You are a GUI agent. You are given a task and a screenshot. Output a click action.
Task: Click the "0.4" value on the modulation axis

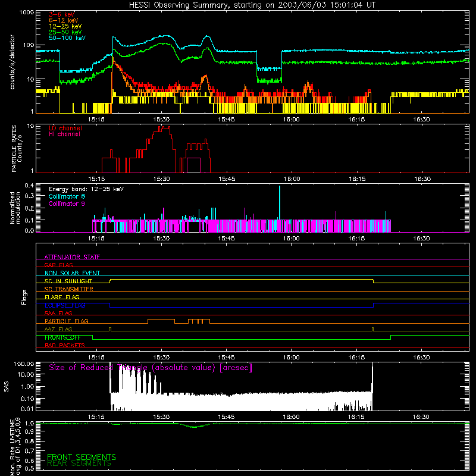pos(29,186)
